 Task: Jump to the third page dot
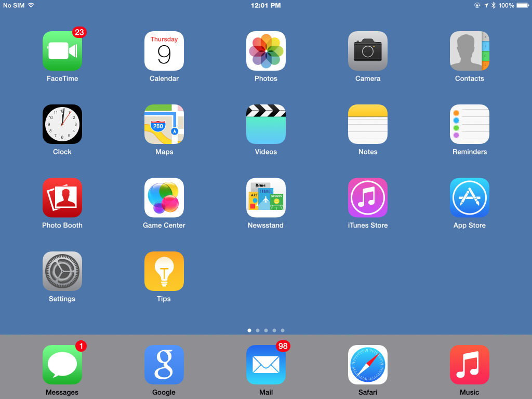tap(266, 330)
